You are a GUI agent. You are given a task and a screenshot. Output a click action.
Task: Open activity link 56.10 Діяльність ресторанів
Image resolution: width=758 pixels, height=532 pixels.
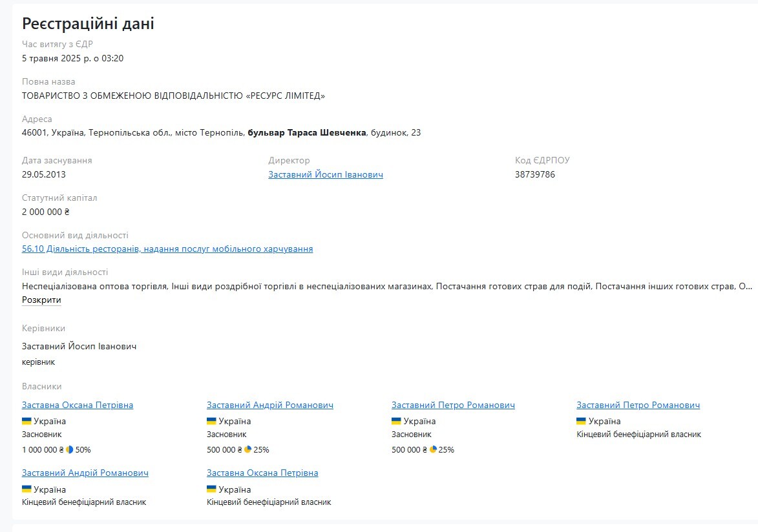click(x=167, y=249)
